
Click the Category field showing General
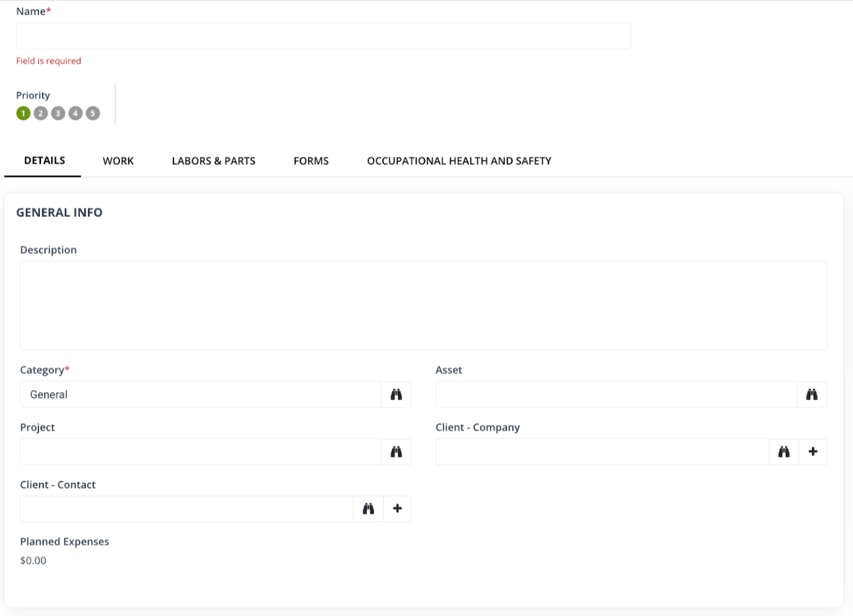200,395
